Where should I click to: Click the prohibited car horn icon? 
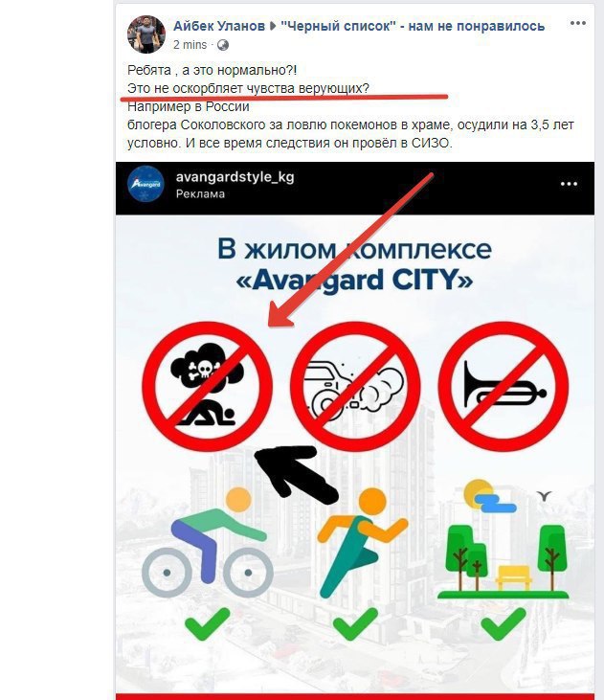pos(503,386)
